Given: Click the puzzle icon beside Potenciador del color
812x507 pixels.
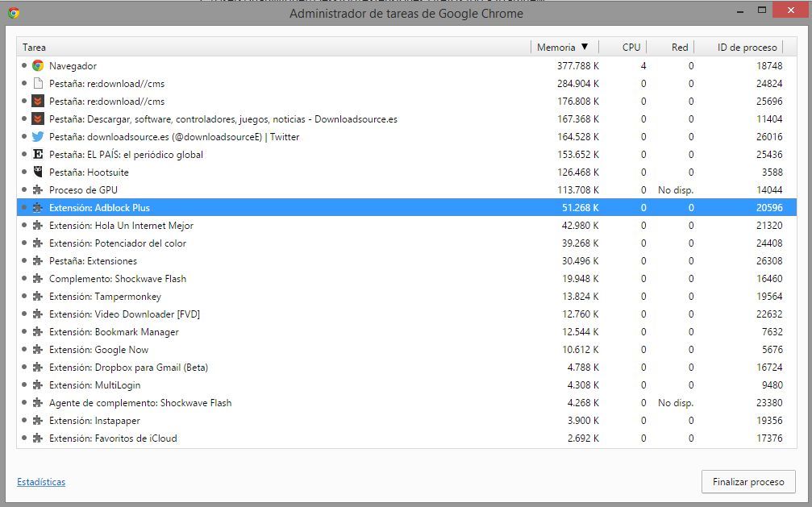Looking at the screenshot, I should (x=38, y=243).
